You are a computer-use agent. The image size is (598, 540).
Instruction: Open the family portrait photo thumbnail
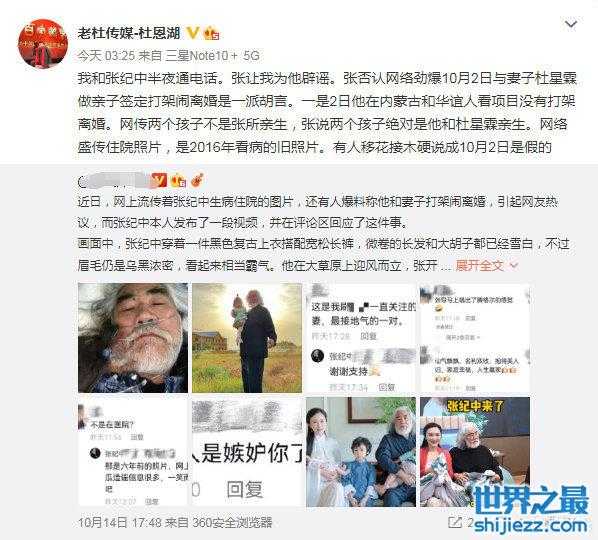pos(361,452)
